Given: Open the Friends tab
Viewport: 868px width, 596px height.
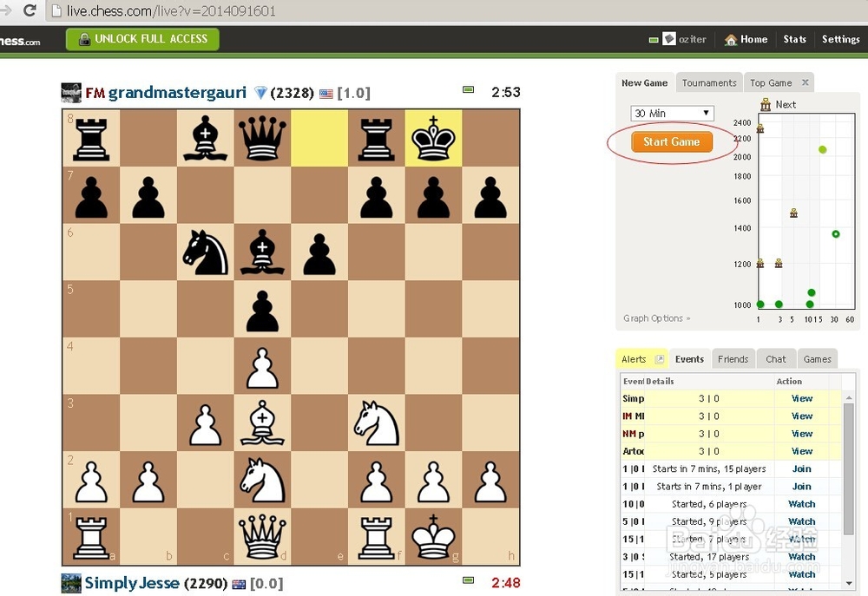Looking at the screenshot, I should tap(733, 359).
